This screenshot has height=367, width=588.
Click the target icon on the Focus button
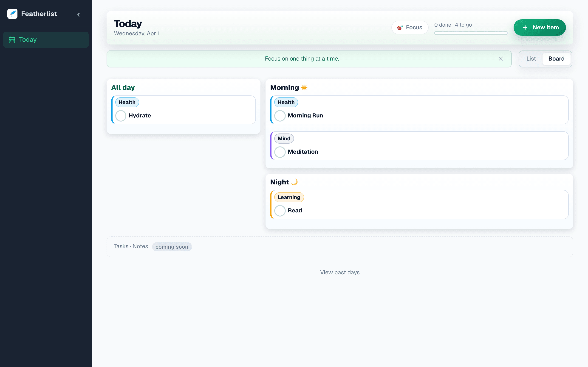(x=400, y=28)
